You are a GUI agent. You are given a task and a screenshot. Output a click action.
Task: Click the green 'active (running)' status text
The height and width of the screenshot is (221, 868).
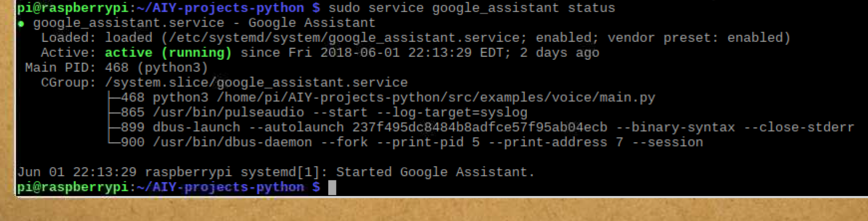point(168,53)
